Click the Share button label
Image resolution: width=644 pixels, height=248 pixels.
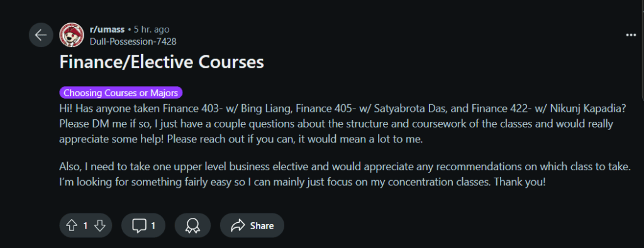pyautogui.click(x=262, y=225)
